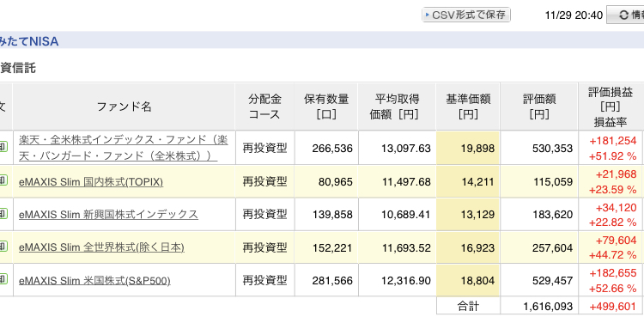Click green sell icon beside 楽天・全米株式インデックス row
Image resolution: width=644 pixels, height=317 pixels.
3,147
